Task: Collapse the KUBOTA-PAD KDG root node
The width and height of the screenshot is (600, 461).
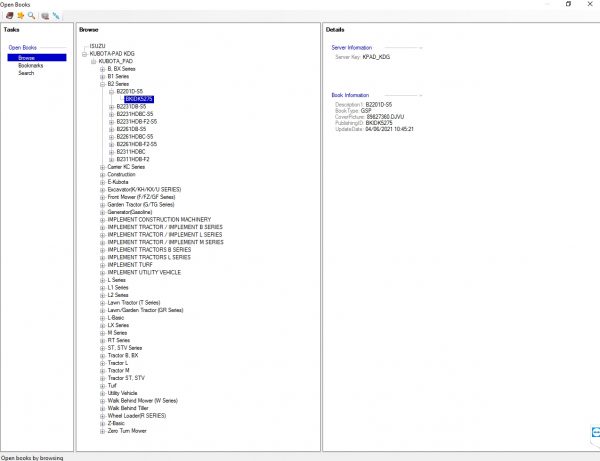Action: click(x=85, y=54)
